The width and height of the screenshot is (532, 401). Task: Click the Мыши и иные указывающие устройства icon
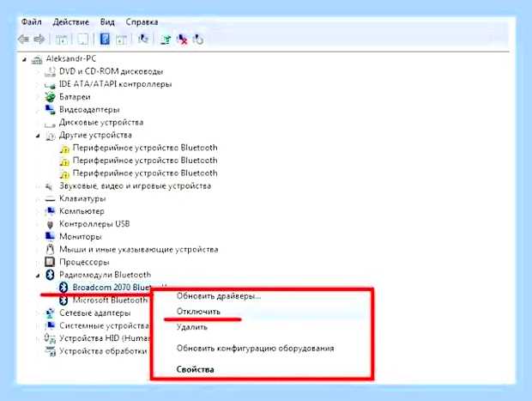pos(51,249)
